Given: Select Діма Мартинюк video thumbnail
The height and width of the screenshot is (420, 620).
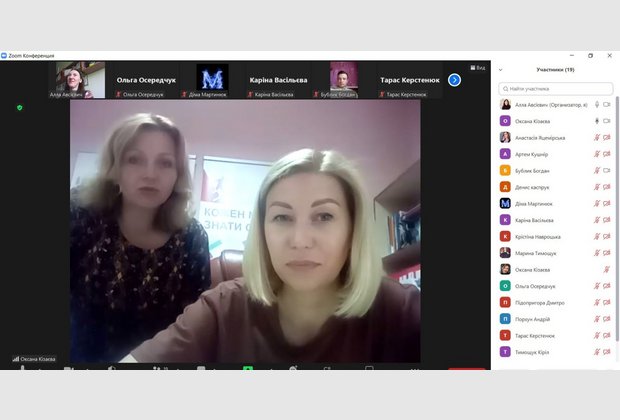Looking at the screenshot, I should [212, 80].
